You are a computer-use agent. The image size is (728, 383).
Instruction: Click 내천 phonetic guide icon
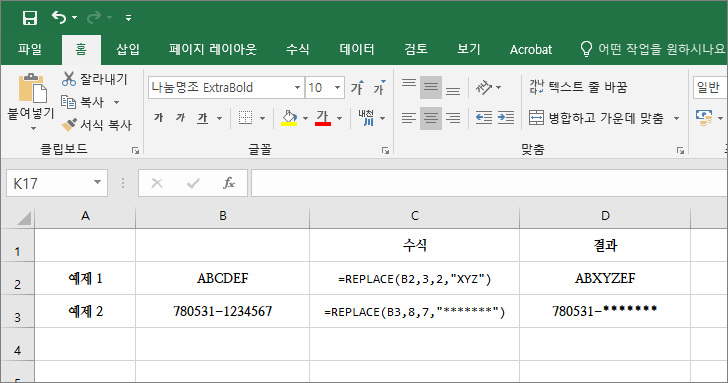pyautogui.click(x=366, y=118)
